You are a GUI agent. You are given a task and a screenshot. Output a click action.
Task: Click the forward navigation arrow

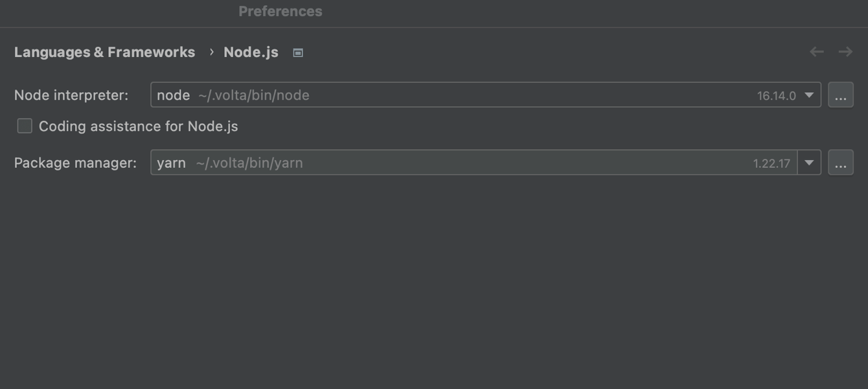coord(845,52)
